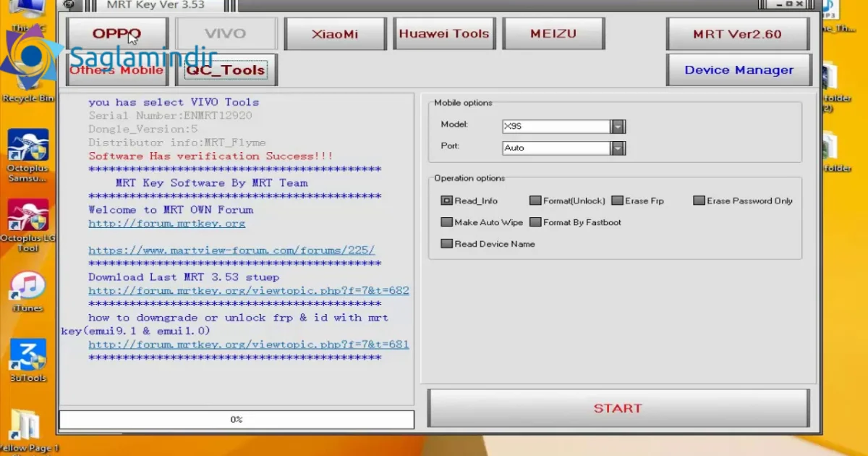Open the Octoplus Samsung desktop icon
The width and height of the screenshot is (868, 456).
tap(27, 156)
